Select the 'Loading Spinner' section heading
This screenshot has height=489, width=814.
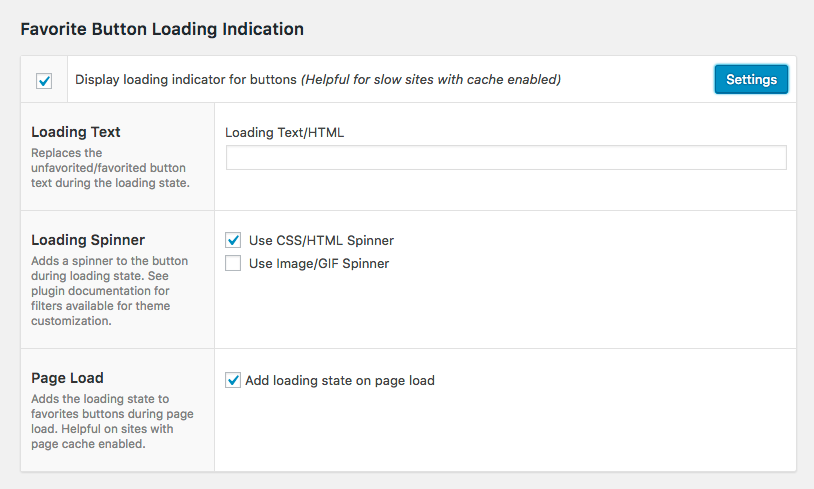pos(88,240)
